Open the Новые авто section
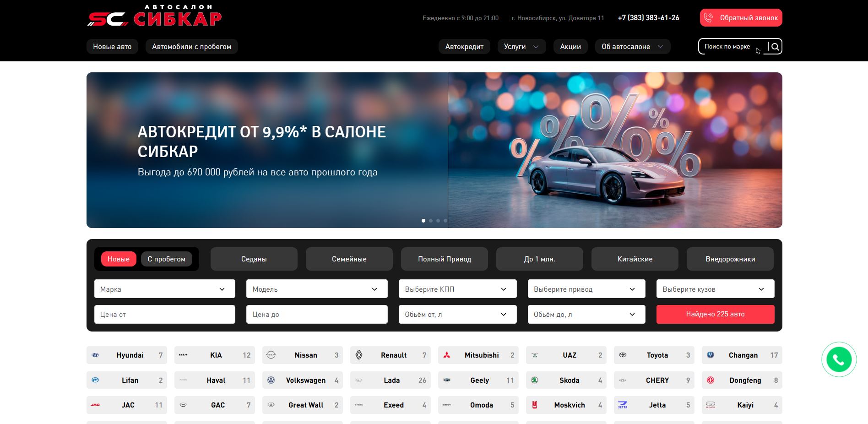The height and width of the screenshot is (424, 868). (112, 47)
